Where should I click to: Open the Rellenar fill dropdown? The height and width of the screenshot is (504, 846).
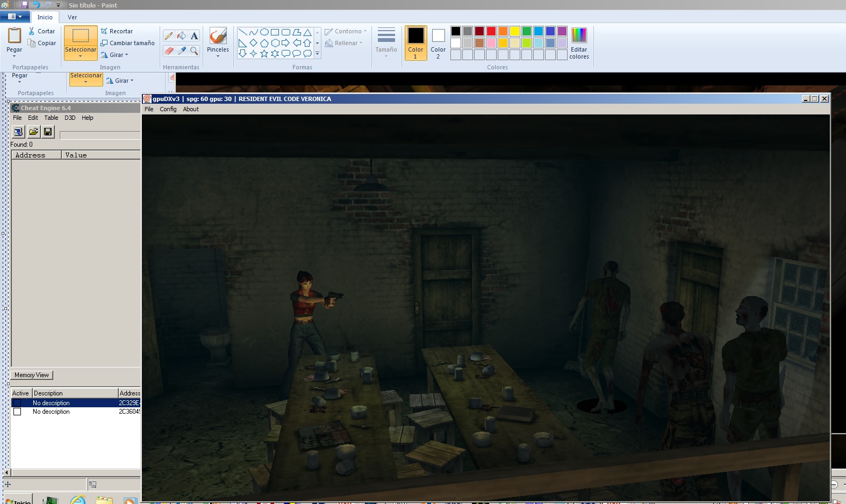tap(344, 43)
